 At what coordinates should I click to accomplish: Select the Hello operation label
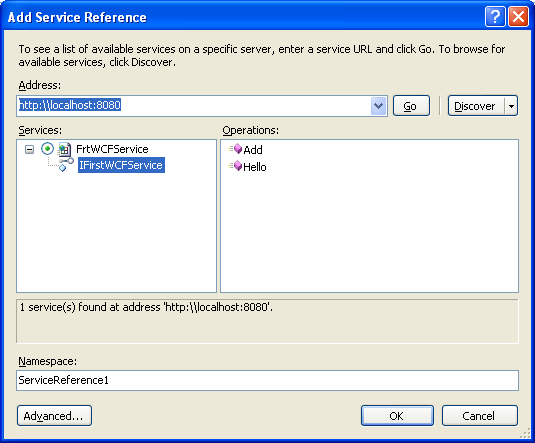255,167
